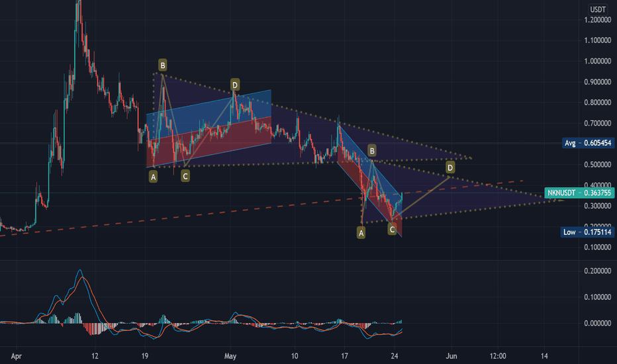Click the 12:00 label on time axis
The width and height of the screenshot is (617, 364).
[498, 356]
